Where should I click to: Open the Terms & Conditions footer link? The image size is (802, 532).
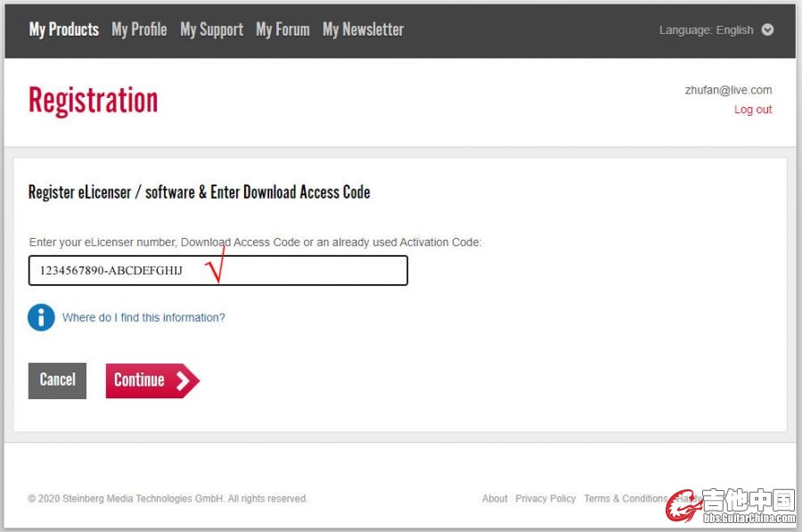click(x=626, y=499)
